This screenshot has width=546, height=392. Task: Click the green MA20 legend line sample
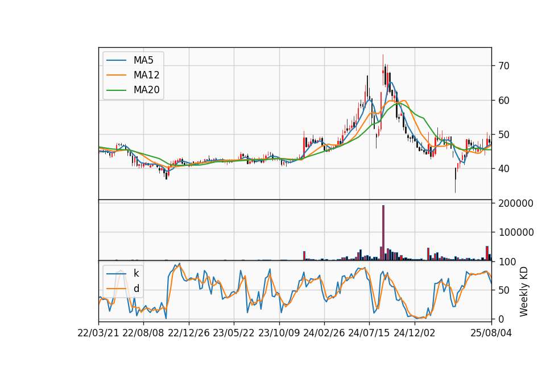[x=116, y=90]
